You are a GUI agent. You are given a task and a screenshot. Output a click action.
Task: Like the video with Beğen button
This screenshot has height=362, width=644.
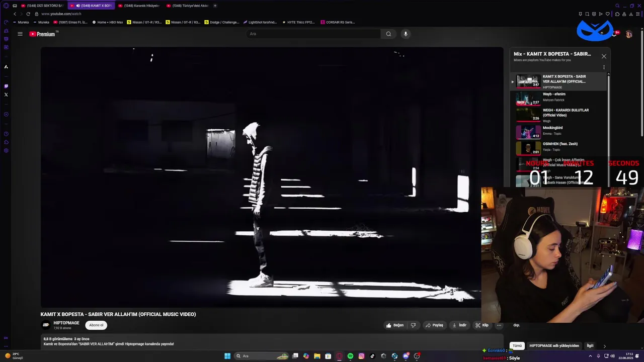click(x=395, y=325)
